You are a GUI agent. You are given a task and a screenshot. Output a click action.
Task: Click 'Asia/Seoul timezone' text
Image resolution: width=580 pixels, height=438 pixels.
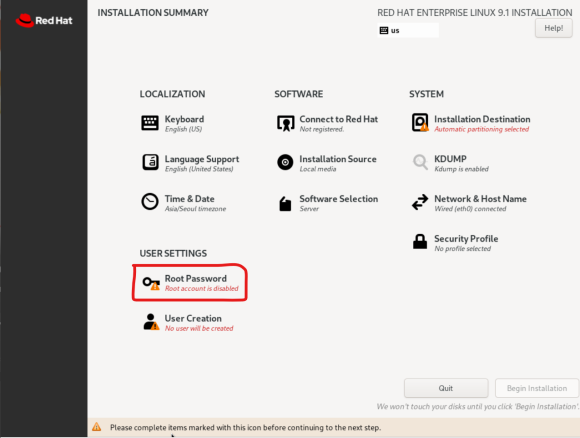tap(195, 209)
